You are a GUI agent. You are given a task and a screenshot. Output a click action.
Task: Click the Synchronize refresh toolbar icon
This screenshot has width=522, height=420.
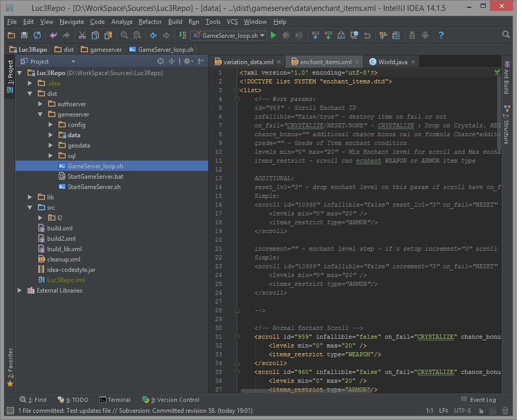(37, 35)
